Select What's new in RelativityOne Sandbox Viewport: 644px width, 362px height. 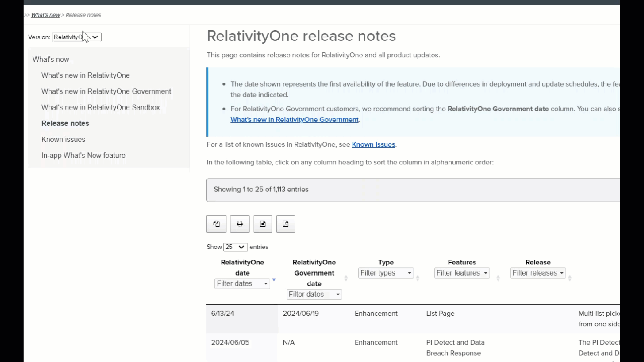101,107
